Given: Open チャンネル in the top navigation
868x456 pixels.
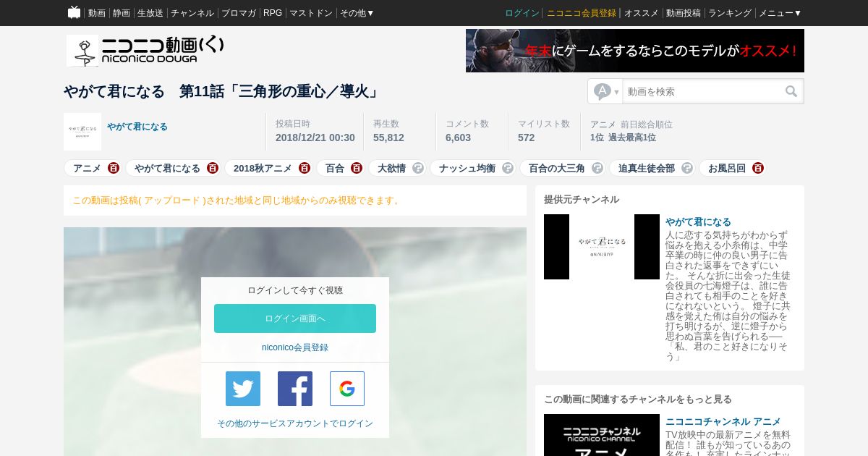Looking at the screenshot, I should coord(192,13).
